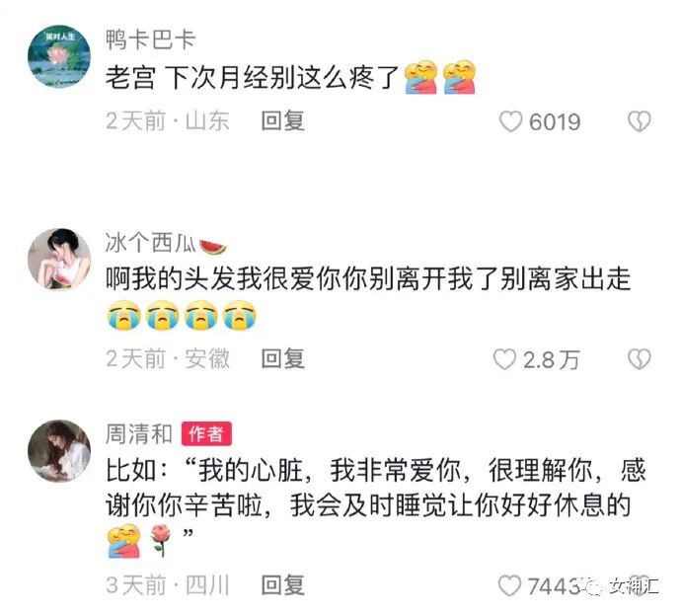Click the 2.8万 like count
The width and height of the screenshot is (681, 616).
coord(552,359)
